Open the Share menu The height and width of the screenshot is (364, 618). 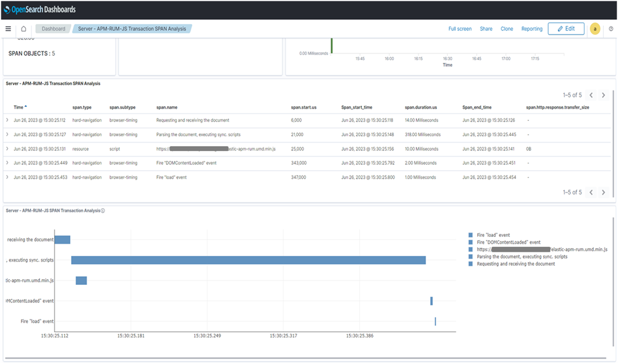(486, 29)
